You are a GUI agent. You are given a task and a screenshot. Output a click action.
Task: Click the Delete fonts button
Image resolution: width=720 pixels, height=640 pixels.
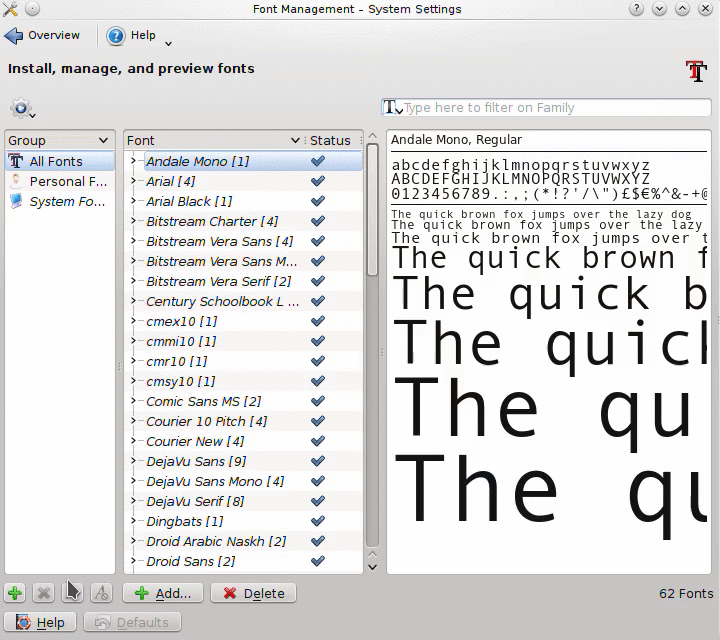click(253, 593)
